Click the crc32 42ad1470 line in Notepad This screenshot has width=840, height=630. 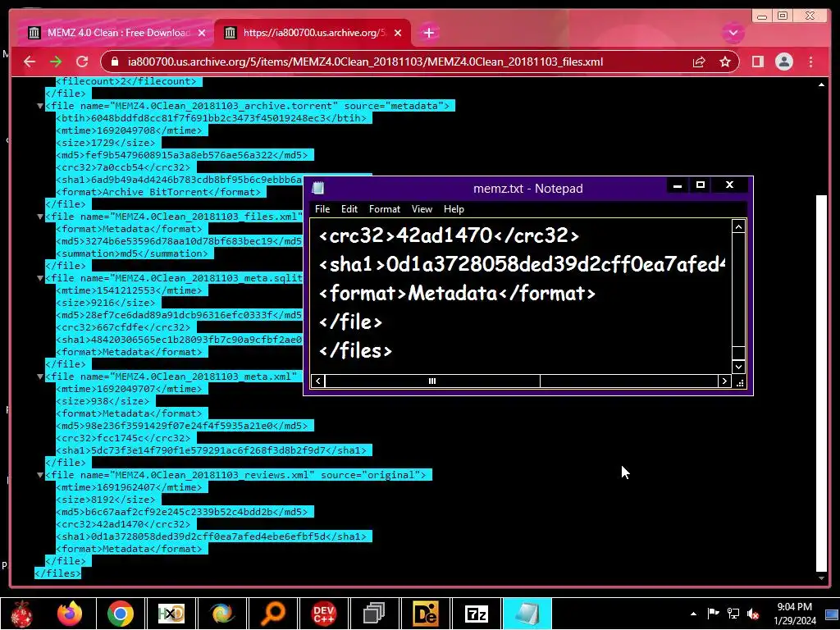click(x=449, y=235)
